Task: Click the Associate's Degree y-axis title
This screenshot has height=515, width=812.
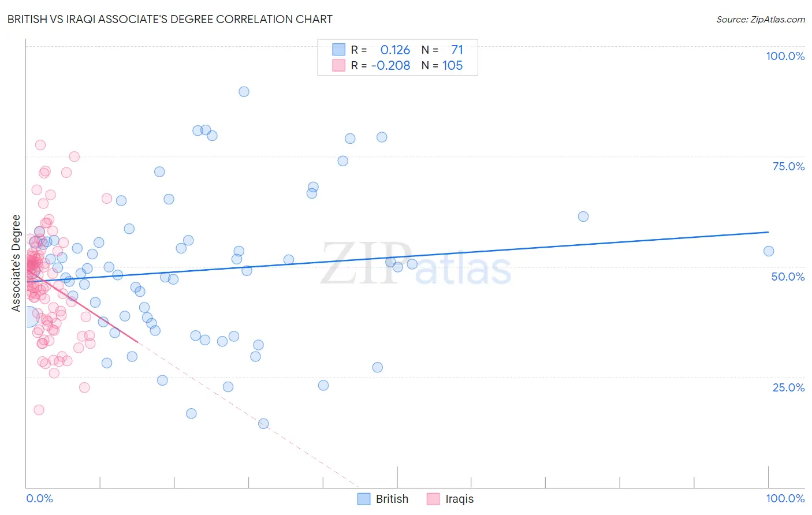Action: (16, 263)
